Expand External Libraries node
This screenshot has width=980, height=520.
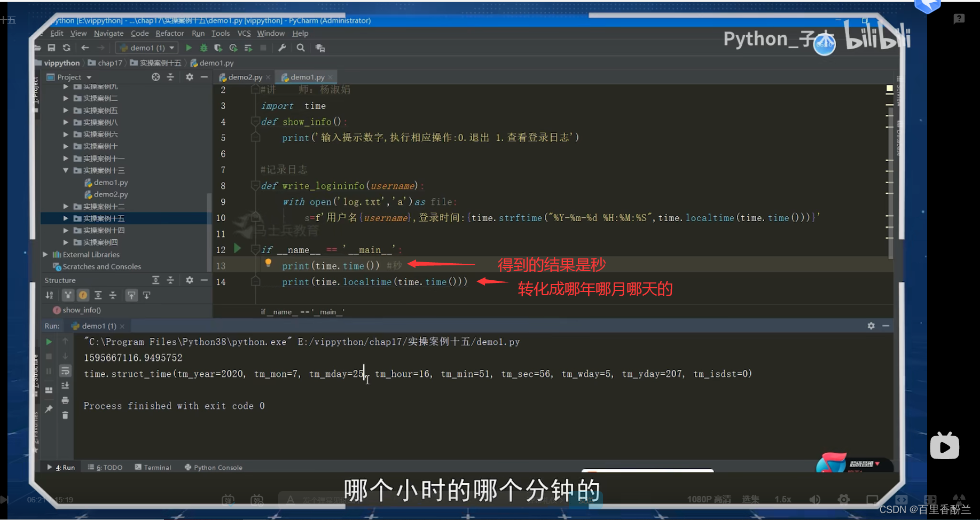45,255
